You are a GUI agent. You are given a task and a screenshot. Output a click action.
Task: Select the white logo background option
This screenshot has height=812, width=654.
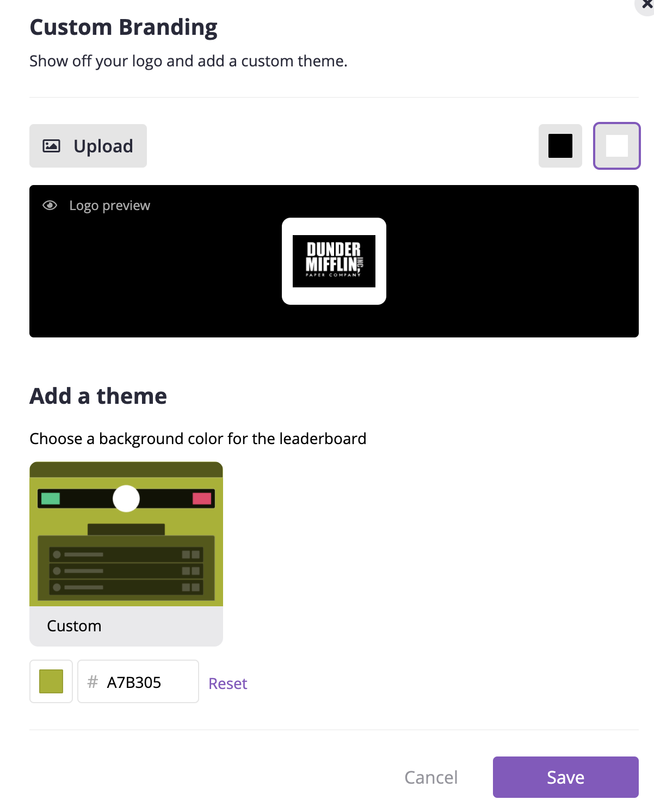click(617, 146)
